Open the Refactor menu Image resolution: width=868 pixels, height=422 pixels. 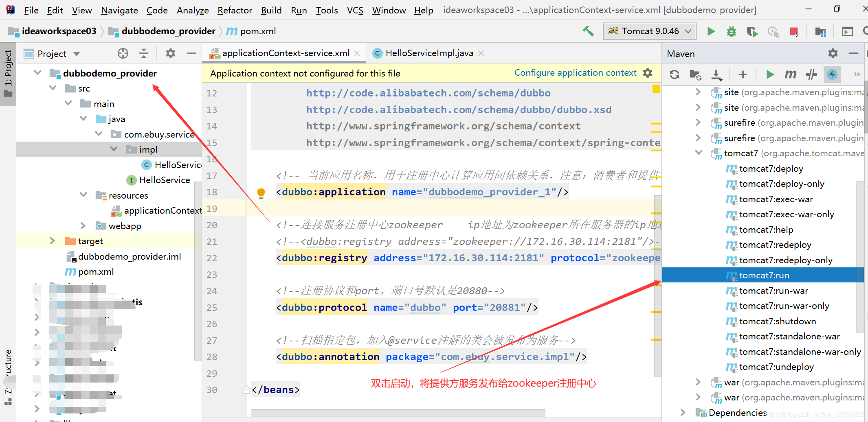tap(235, 10)
